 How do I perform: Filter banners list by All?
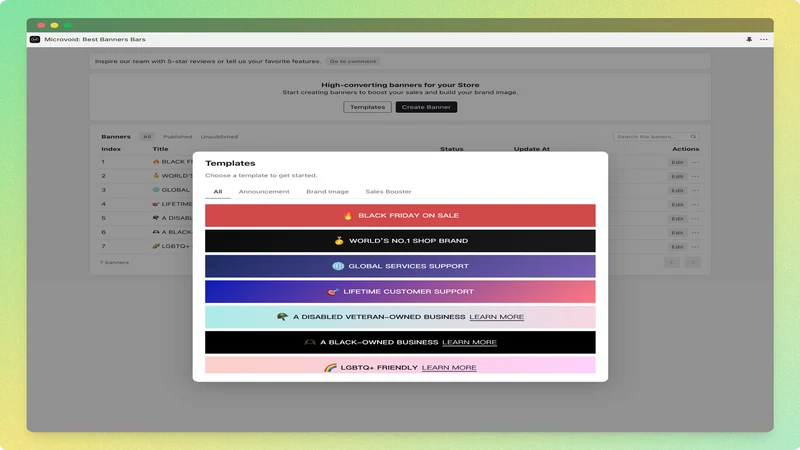pyautogui.click(x=147, y=137)
